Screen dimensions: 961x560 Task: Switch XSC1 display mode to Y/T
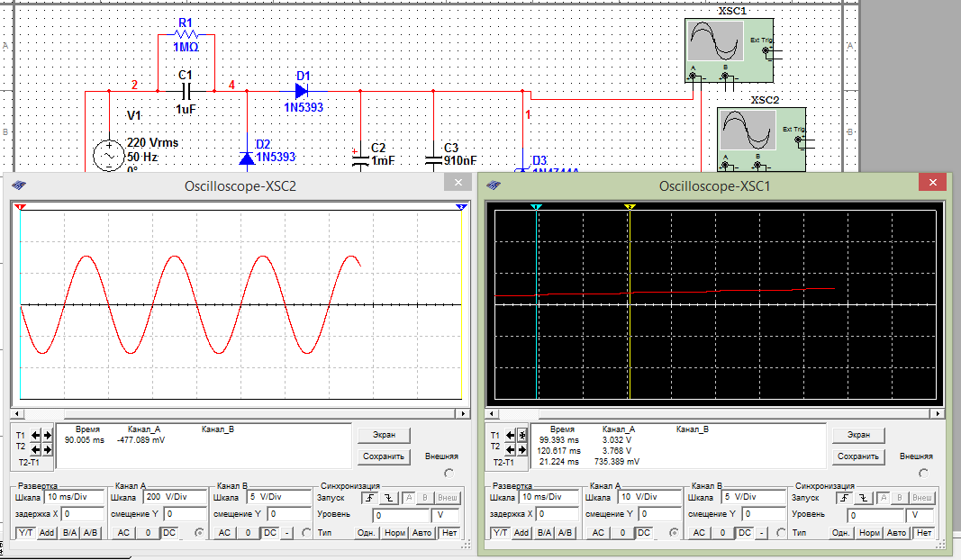pos(500,532)
